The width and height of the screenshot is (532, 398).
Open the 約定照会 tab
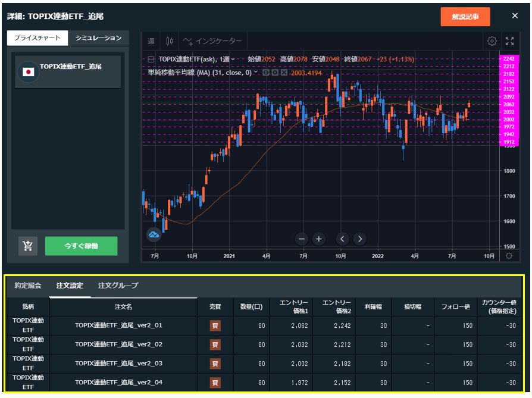(x=28, y=286)
